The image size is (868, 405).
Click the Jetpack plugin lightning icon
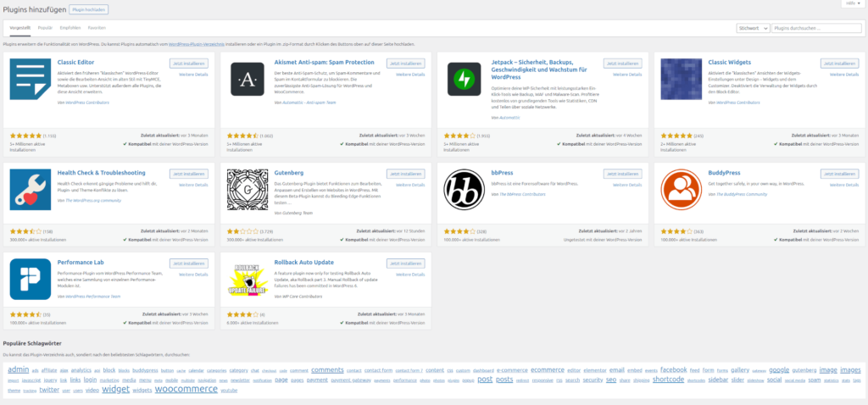465,79
